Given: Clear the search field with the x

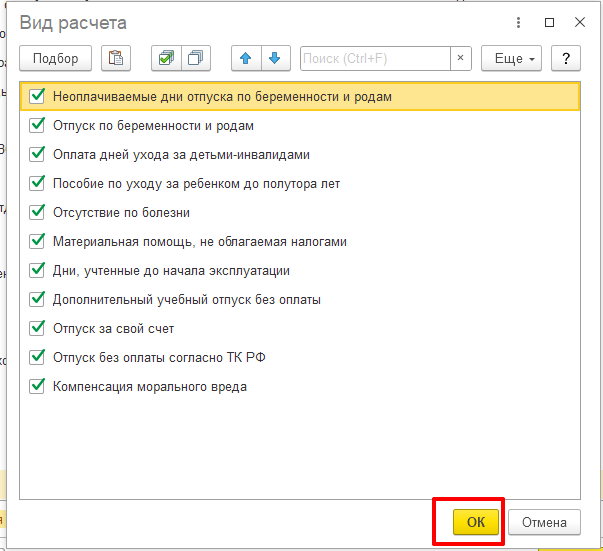Looking at the screenshot, I should [460, 58].
